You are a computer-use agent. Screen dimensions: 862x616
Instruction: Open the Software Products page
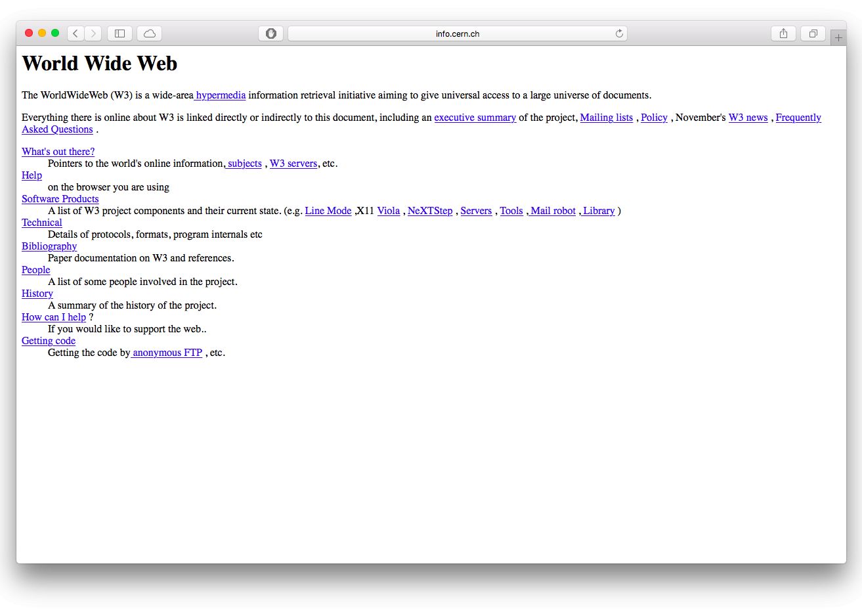point(60,199)
